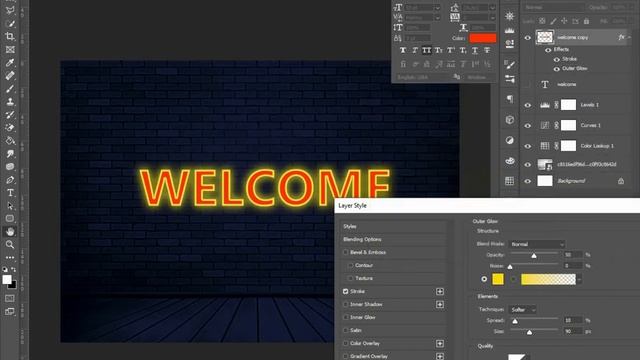Enable the Satin checkbox
Viewport: 640px width, 360px height.
pyautogui.click(x=346, y=330)
